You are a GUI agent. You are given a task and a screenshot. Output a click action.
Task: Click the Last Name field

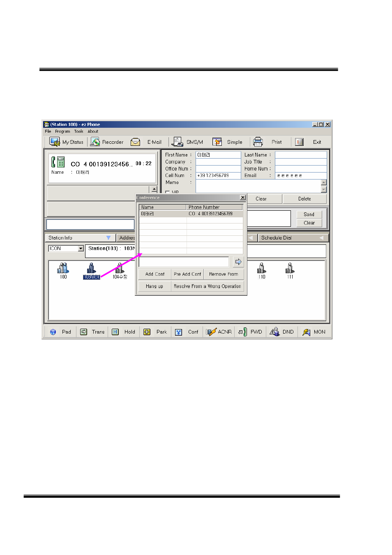301,155
